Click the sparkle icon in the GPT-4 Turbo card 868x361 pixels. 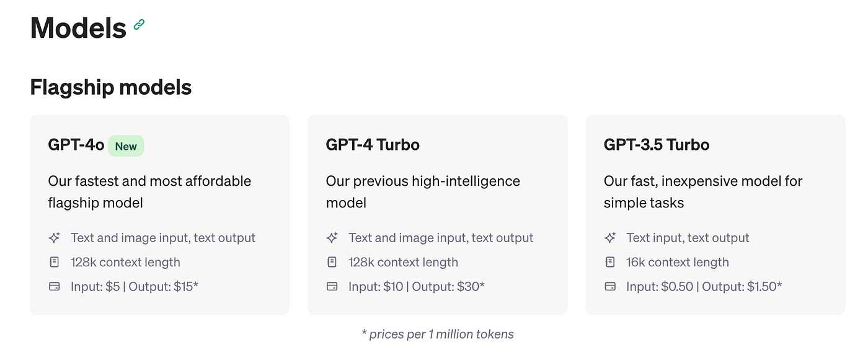tap(332, 238)
